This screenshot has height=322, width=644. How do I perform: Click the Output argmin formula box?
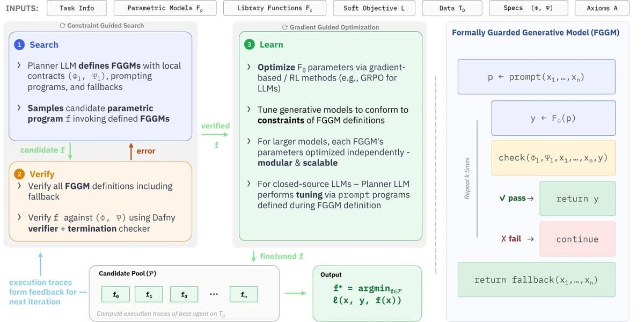(367, 292)
